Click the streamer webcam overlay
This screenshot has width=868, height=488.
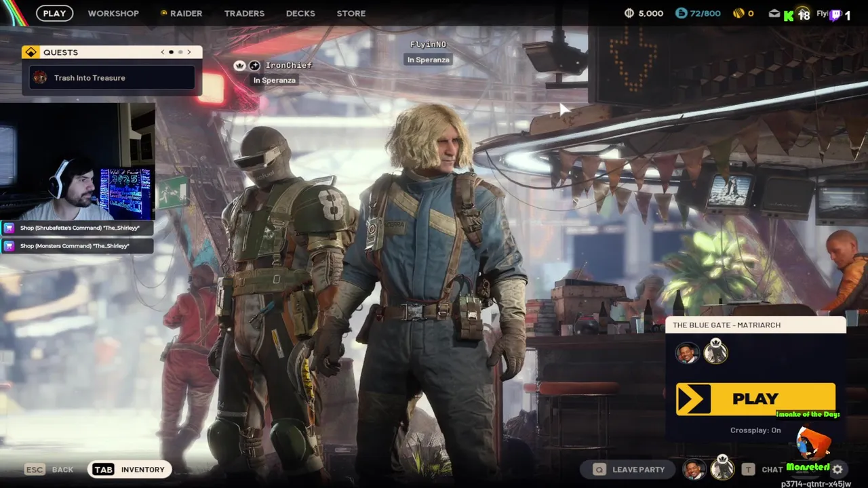[77, 161]
